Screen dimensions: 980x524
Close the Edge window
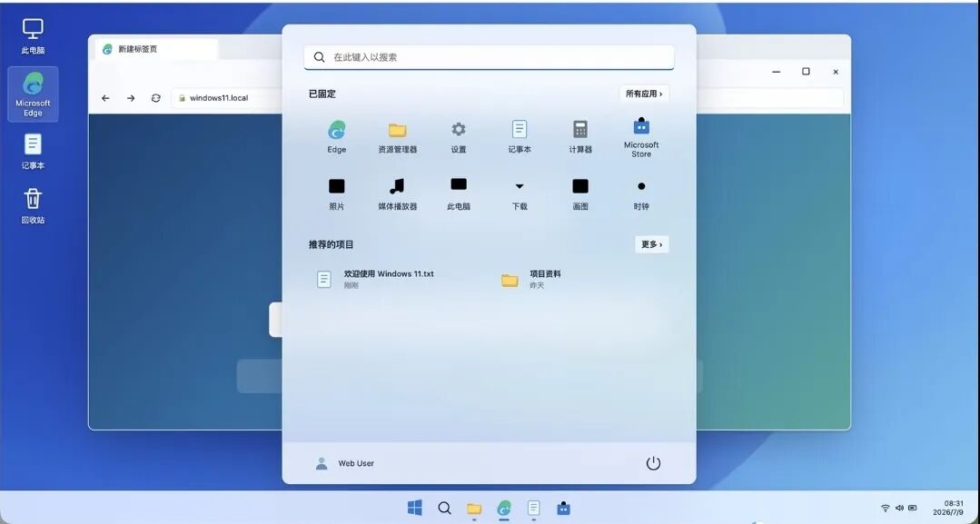[x=836, y=72]
